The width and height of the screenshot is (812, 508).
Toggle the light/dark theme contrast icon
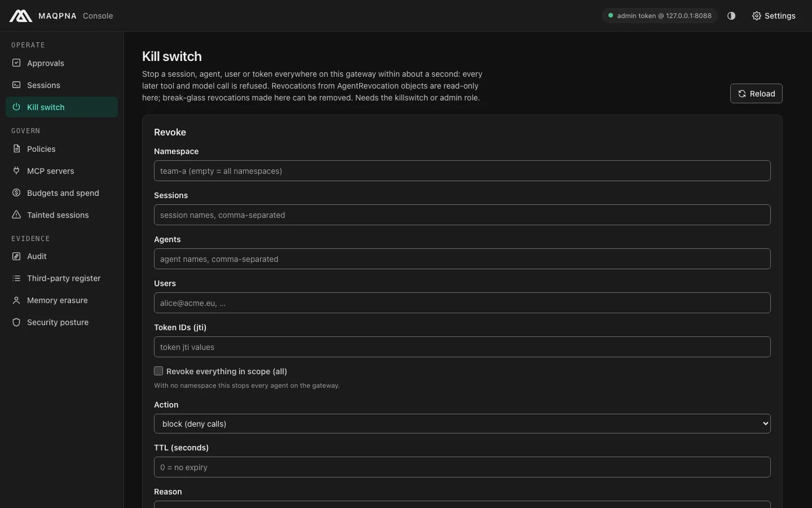point(731,16)
